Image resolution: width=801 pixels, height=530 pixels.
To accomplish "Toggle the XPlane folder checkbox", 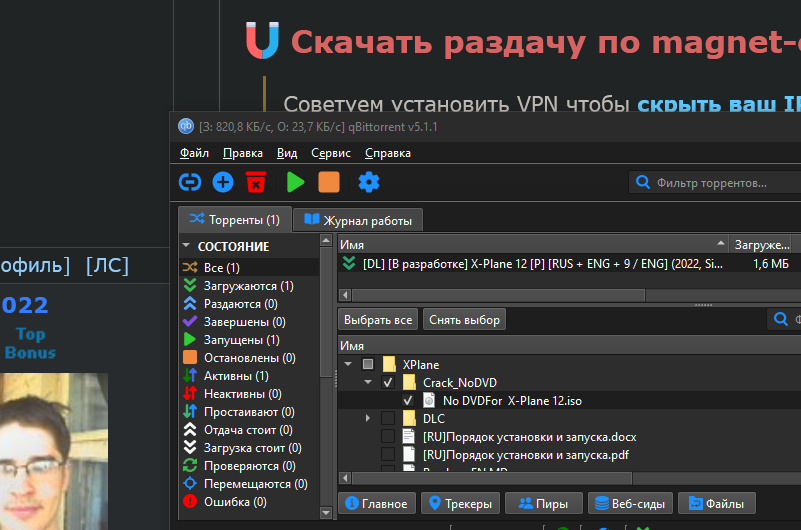I will click(x=368, y=364).
